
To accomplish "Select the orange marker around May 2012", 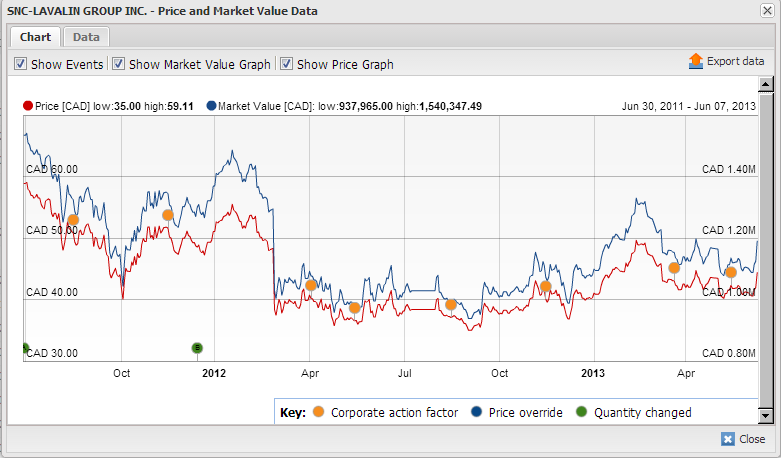I will (x=354, y=308).
